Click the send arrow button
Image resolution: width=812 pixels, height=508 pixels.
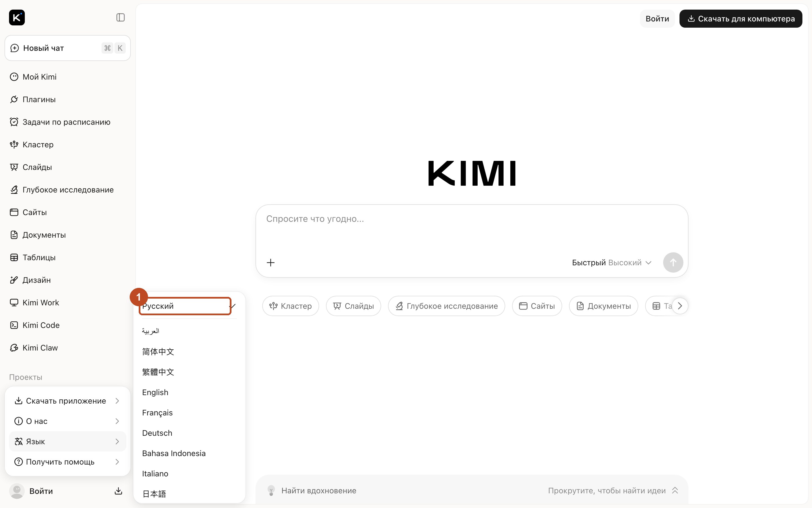pyautogui.click(x=673, y=263)
